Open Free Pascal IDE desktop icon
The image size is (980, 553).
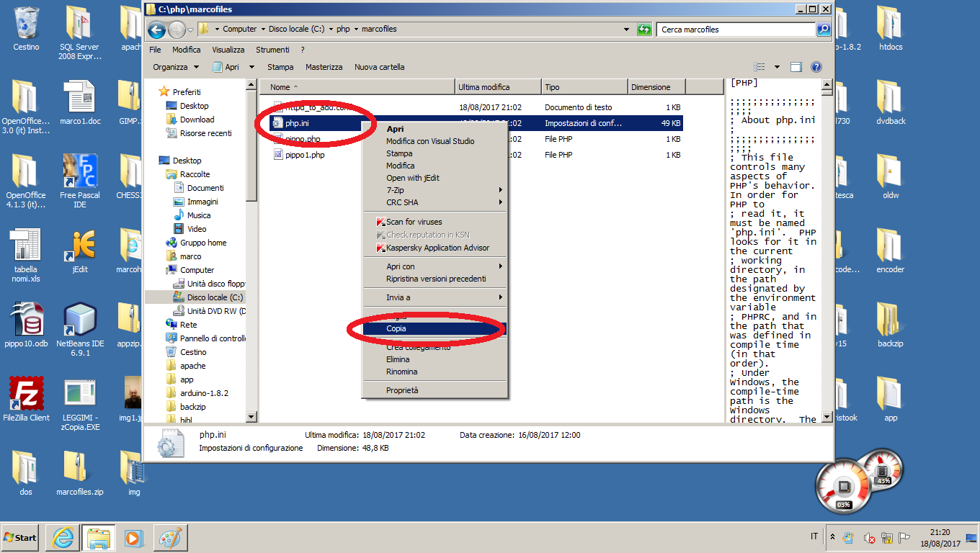tap(80, 171)
